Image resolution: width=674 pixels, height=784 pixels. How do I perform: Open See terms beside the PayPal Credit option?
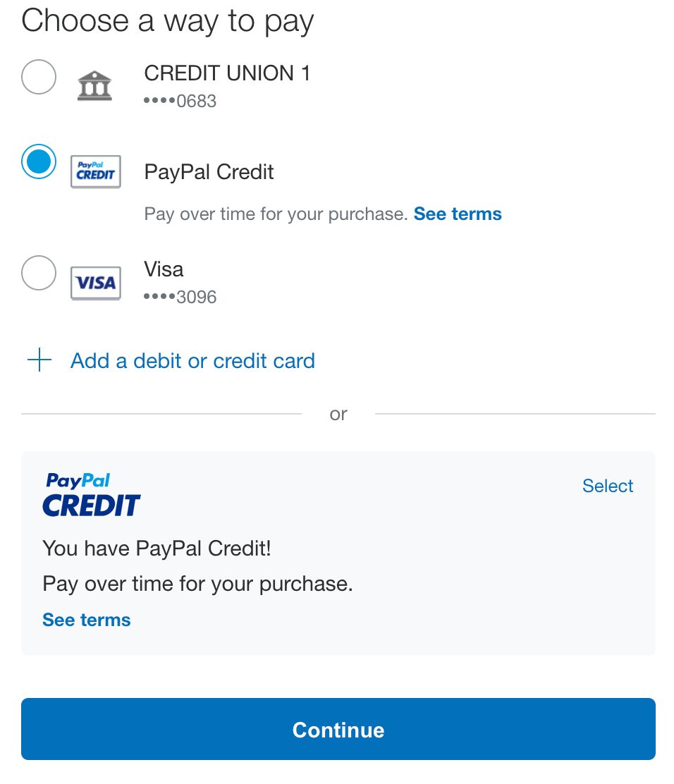pos(458,214)
